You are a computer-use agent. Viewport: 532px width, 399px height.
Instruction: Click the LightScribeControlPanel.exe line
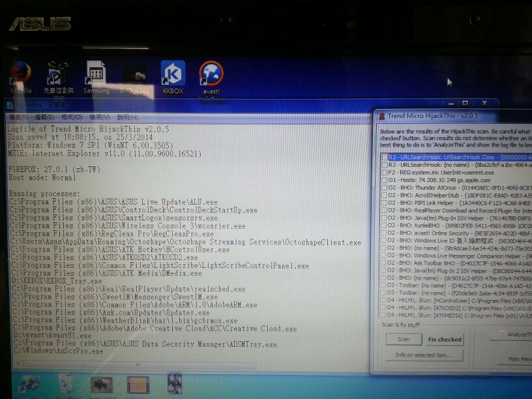pyautogui.click(x=160, y=265)
